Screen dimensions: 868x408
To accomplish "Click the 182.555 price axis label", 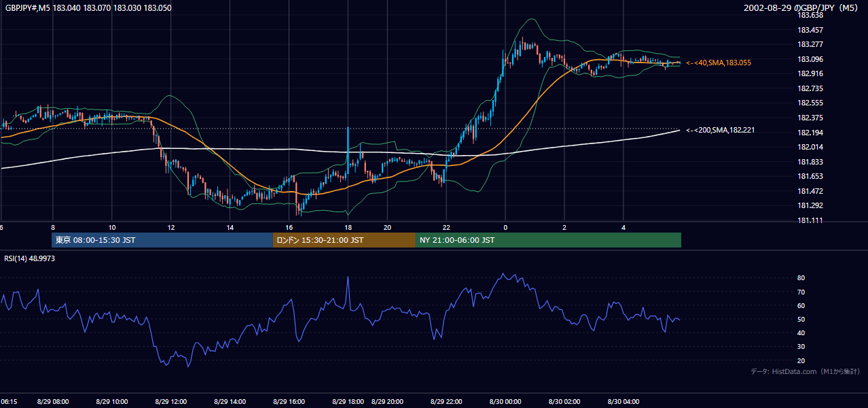I will (x=810, y=103).
